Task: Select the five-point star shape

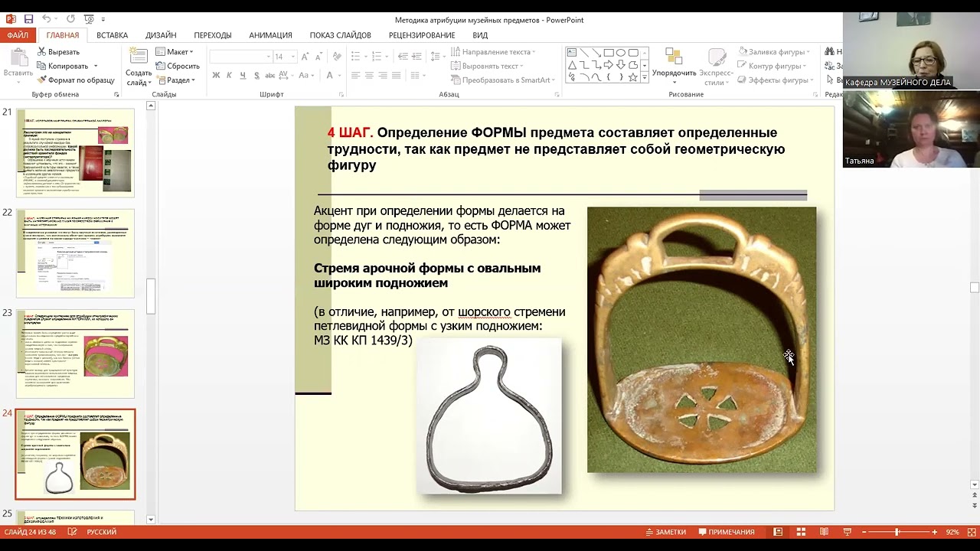Action: [633, 77]
